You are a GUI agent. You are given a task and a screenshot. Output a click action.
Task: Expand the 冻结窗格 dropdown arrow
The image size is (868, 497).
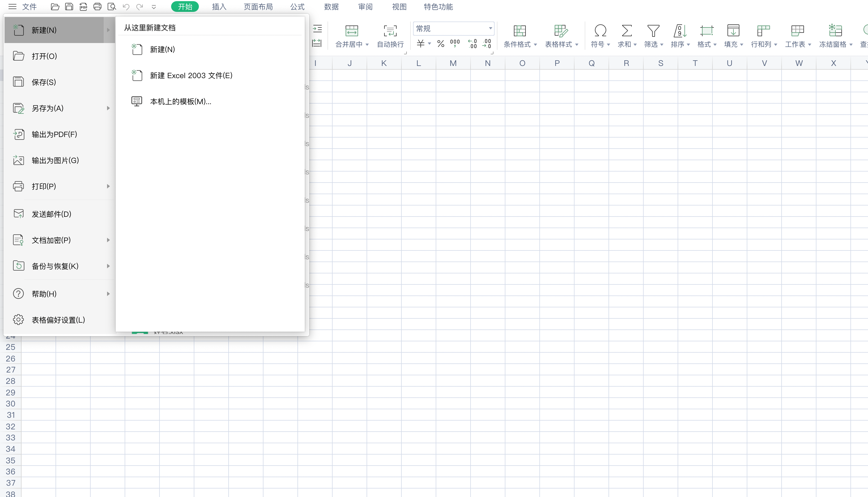(x=851, y=45)
